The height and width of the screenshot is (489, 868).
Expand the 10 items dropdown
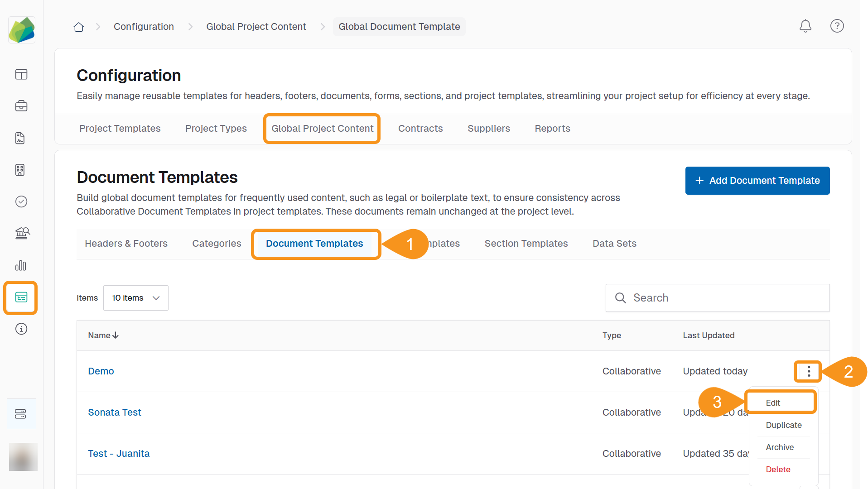[x=135, y=298]
